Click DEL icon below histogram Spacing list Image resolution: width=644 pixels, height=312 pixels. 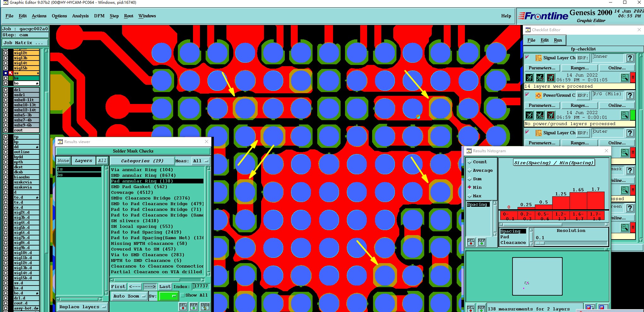coord(471,242)
